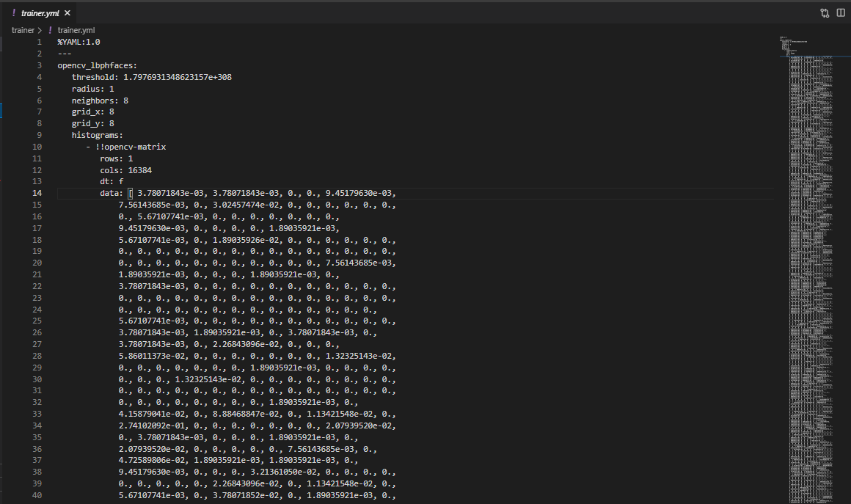Click the warning indicator in the breadcrumb bar
Image resolution: width=851 pixels, height=504 pixels.
(49, 30)
